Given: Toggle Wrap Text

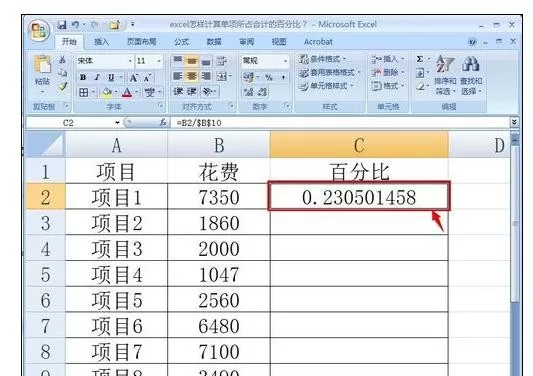Looking at the screenshot, I should (222, 61).
